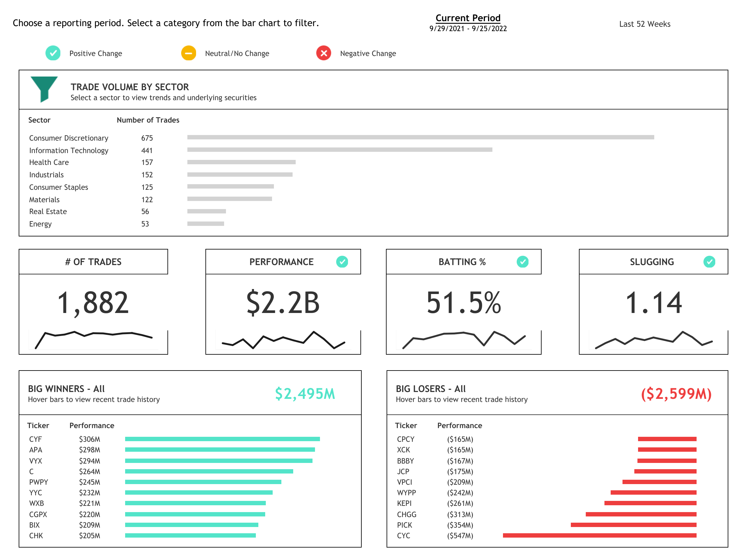Screen dimensions: 747x560
Task: Click the 441 trades value
Action: point(147,151)
